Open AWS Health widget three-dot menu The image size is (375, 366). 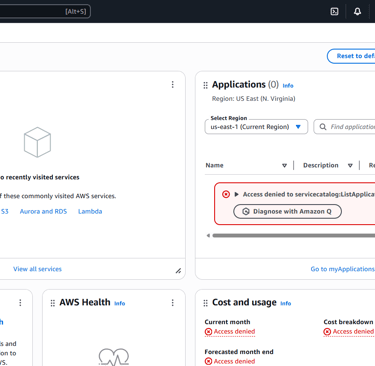pos(173,303)
